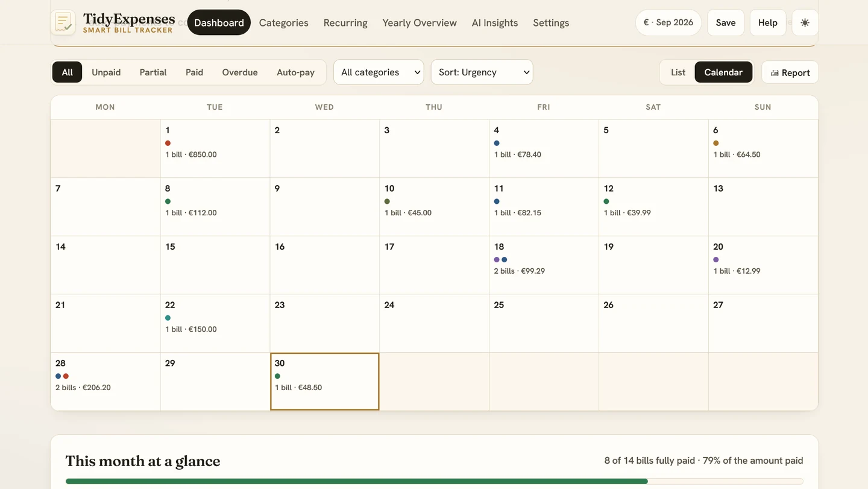Filter bills by Unpaid
The height and width of the screenshot is (489, 868).
[106, 72]
